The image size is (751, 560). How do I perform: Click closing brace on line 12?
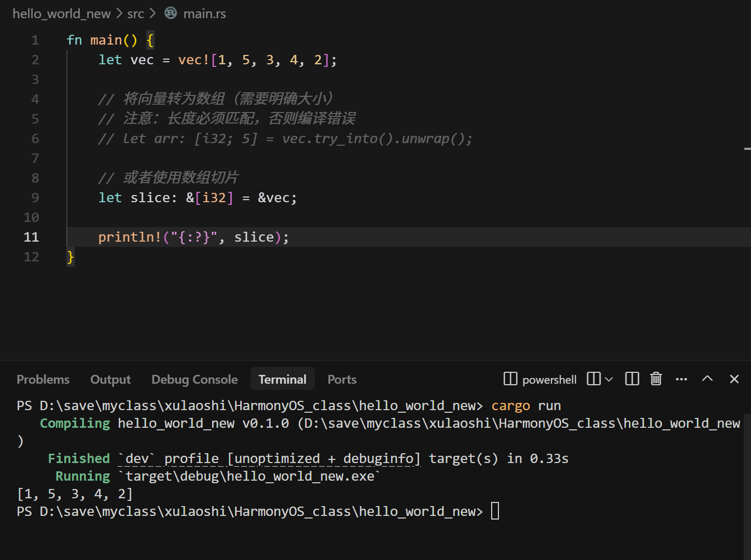tap(71, 257)
